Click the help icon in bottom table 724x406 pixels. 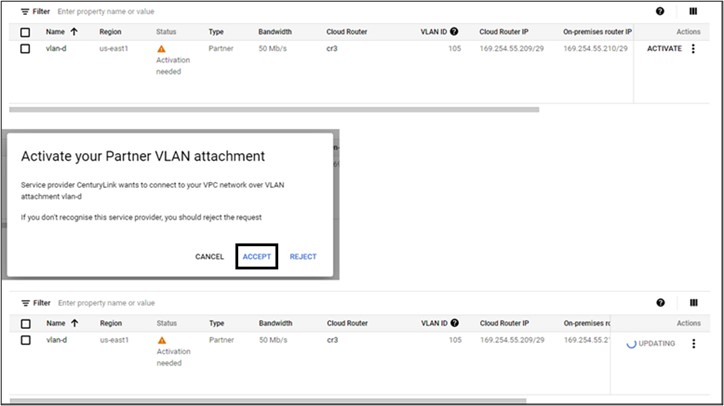660,303
